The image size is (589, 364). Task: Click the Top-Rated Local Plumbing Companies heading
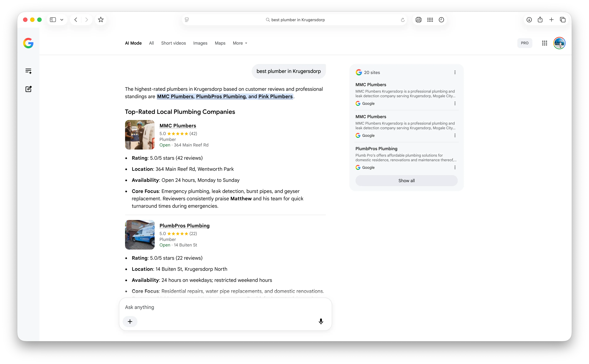tap(180, 112)
